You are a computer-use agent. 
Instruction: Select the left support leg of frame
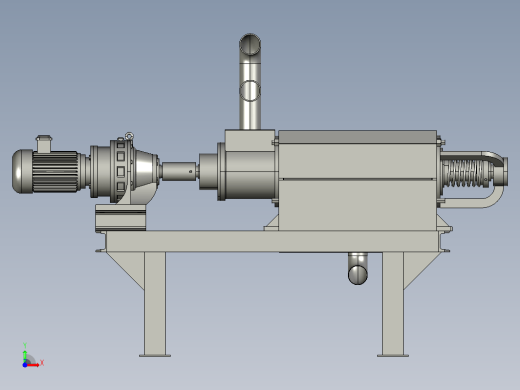coord(155,304)
